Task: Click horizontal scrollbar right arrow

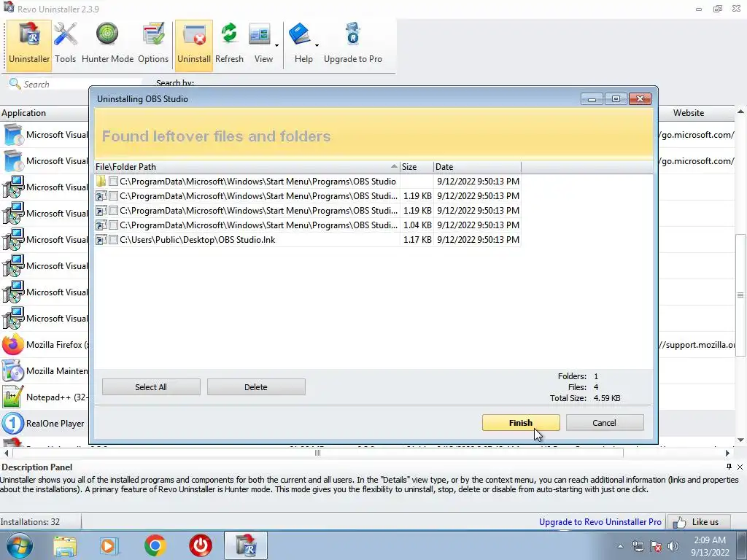Action: [727, 454]
